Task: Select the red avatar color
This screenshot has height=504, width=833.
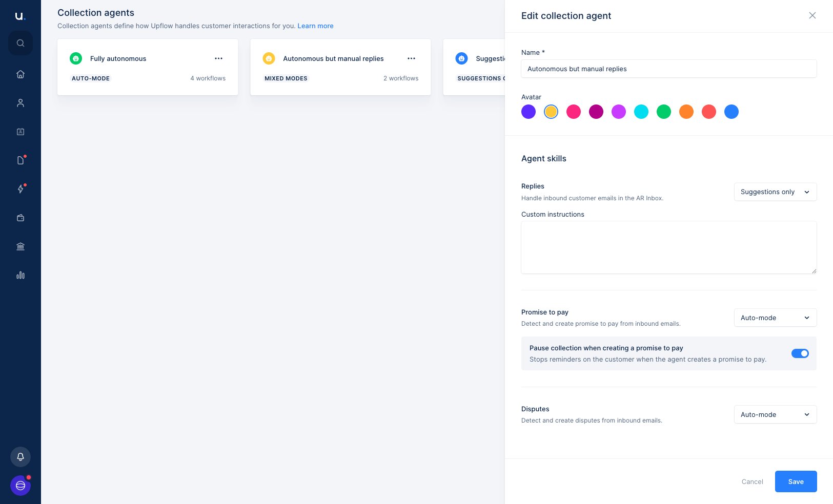Action: (x=709, y=112)
